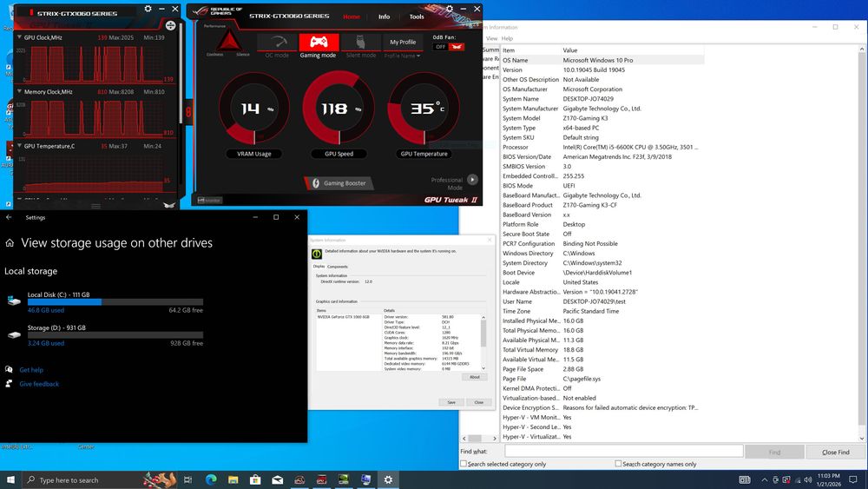Open Give feedback link

pos(39,384)
